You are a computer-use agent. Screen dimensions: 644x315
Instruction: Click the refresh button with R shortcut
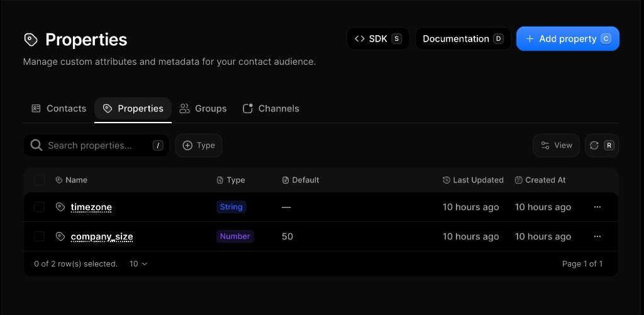pyautogui.click(x=602, y=145)
